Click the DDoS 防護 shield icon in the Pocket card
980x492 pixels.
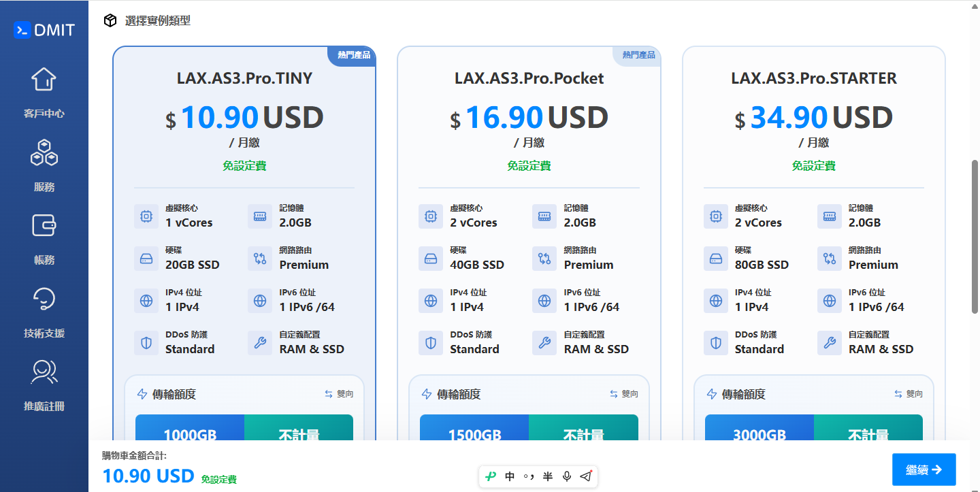(x=430, y=343)
